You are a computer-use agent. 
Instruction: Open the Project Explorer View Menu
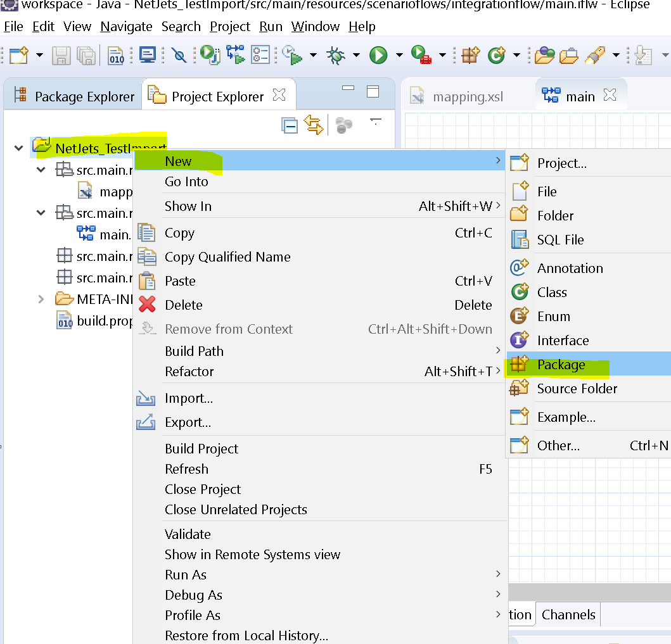pyautogui.click(x=375, y=122)
